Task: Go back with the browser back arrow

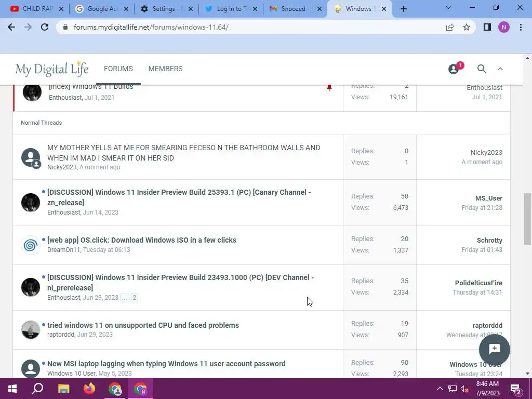Action: (x=11, y=27)
